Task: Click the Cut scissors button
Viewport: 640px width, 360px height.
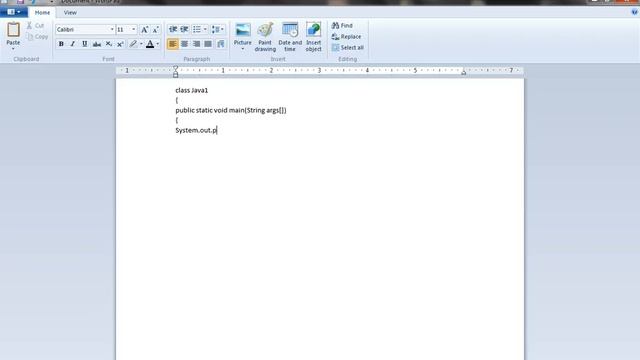Action: 35,26
